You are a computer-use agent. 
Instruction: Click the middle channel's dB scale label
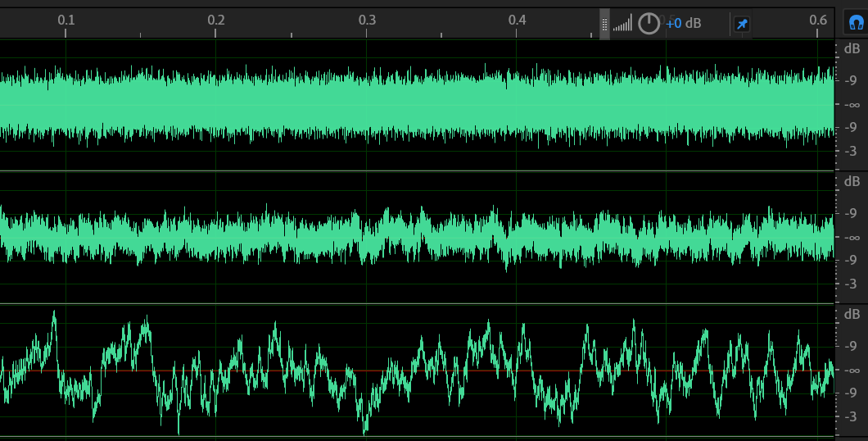(852, 181)
